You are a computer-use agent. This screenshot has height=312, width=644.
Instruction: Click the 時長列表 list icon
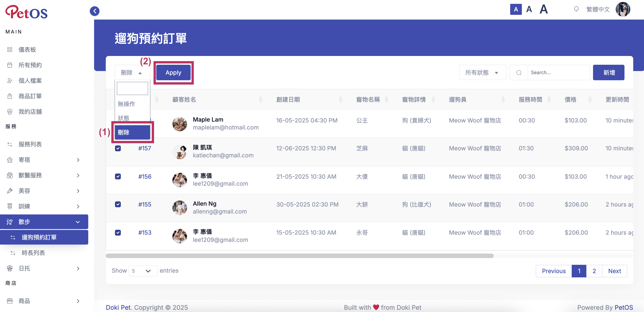13,253
